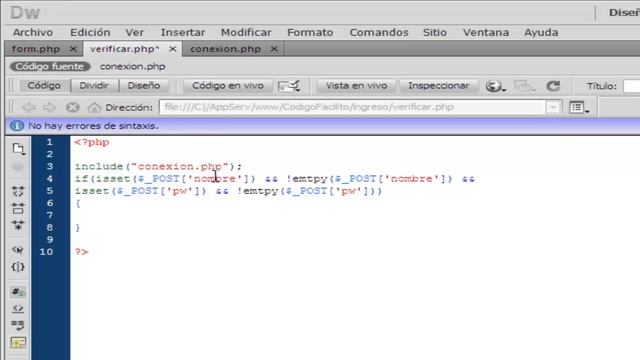The image size is (640, 360).
Task: Open preview in browser globe dropdown
Action: pos(496,86)
